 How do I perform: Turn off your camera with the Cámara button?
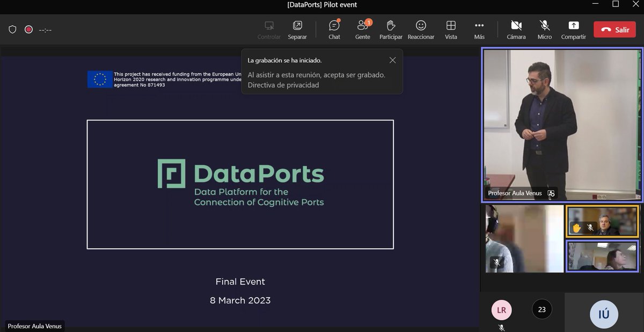coord(516,30)
